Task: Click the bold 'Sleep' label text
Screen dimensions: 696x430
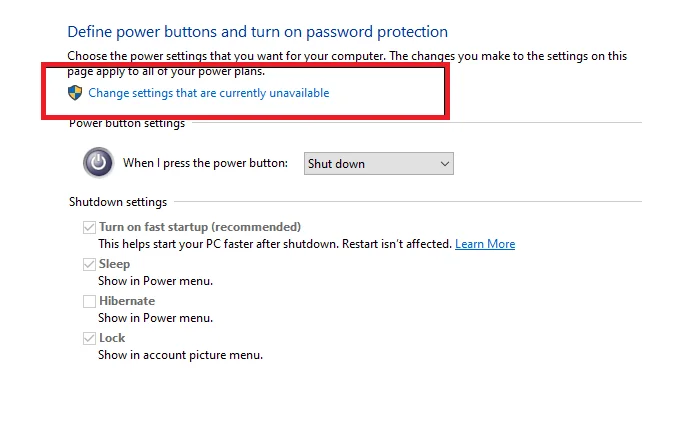Action: point(114,264)
